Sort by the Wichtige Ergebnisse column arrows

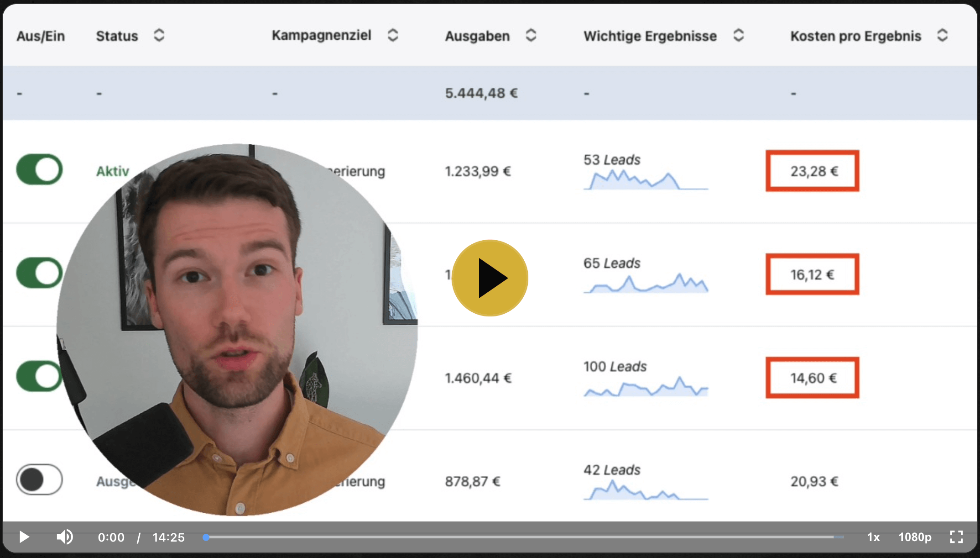[739, 35]
